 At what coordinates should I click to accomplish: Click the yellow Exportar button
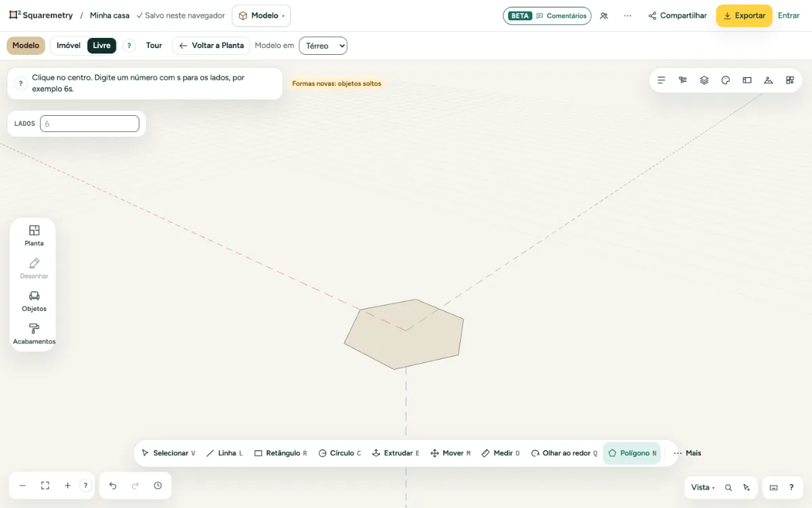(x=744, y=16)
